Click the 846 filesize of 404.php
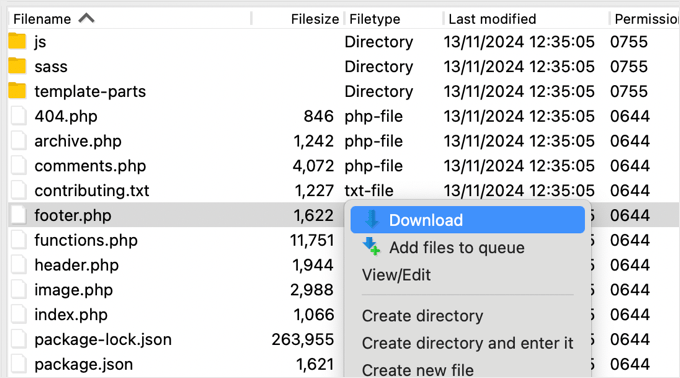Viewport: 680px width, 378px height. pyautogui.click(x=318, y=116)
